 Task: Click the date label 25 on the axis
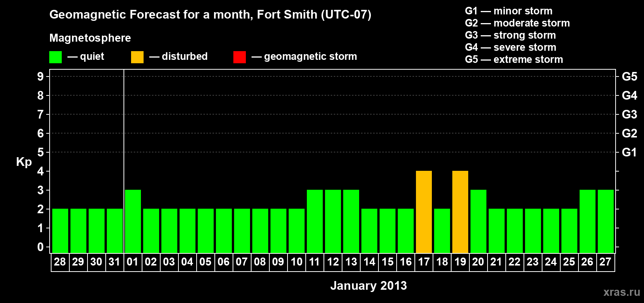tap(569, 262)
